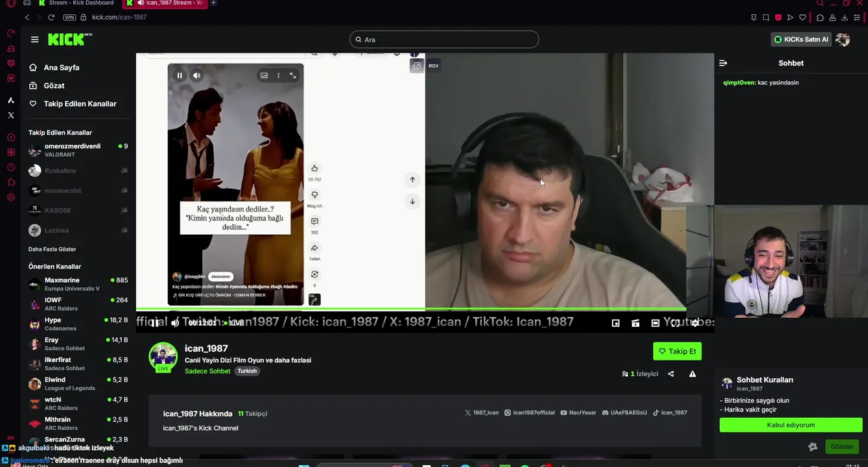Open Gözat browse page

click(47, 86)
